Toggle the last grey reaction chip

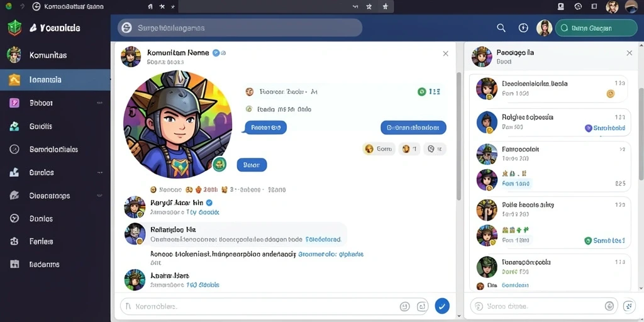coord(435,149)
